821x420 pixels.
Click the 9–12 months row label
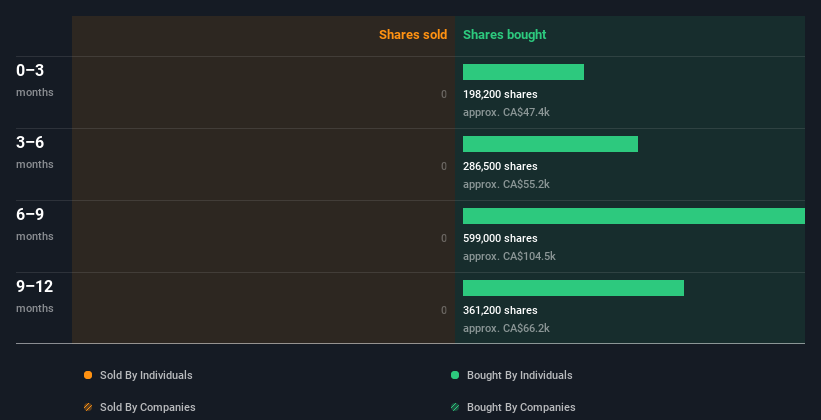pos(35,296)
